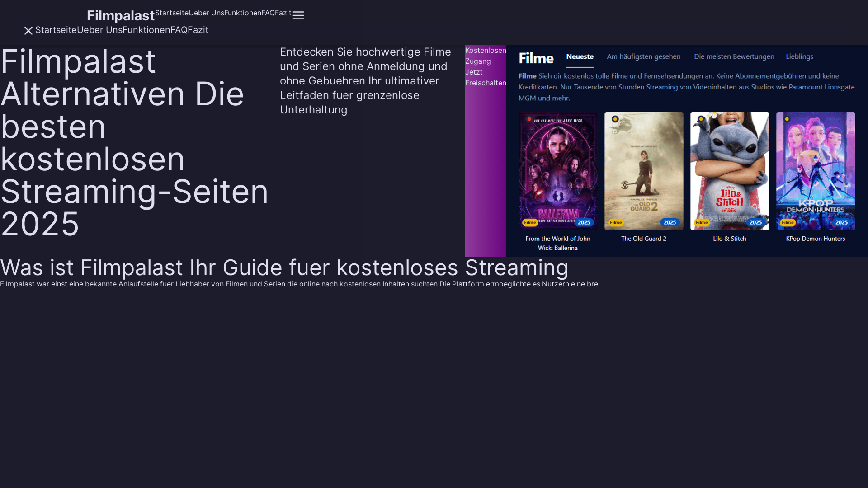Click From the World of John Wick: Ballerina title

tap(558, 243)
